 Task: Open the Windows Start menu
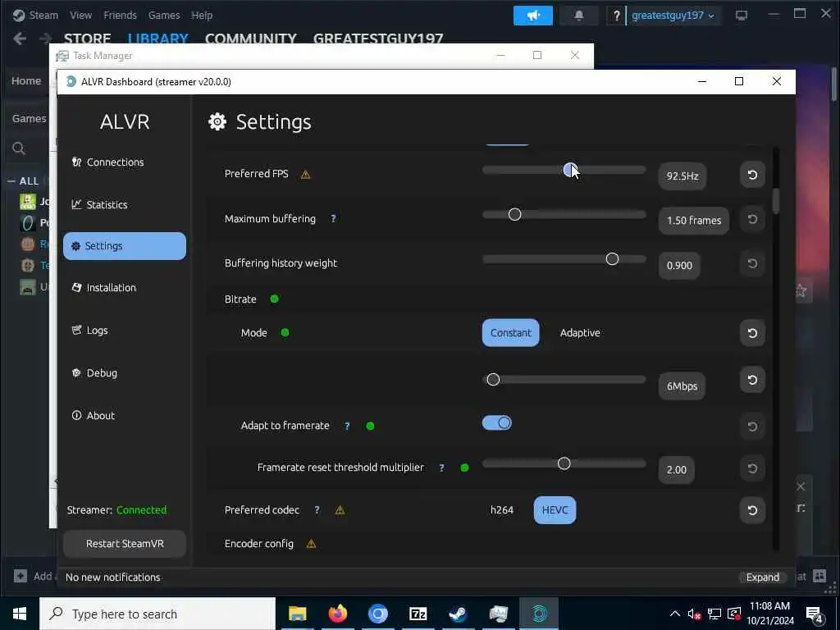click(20, 614)
